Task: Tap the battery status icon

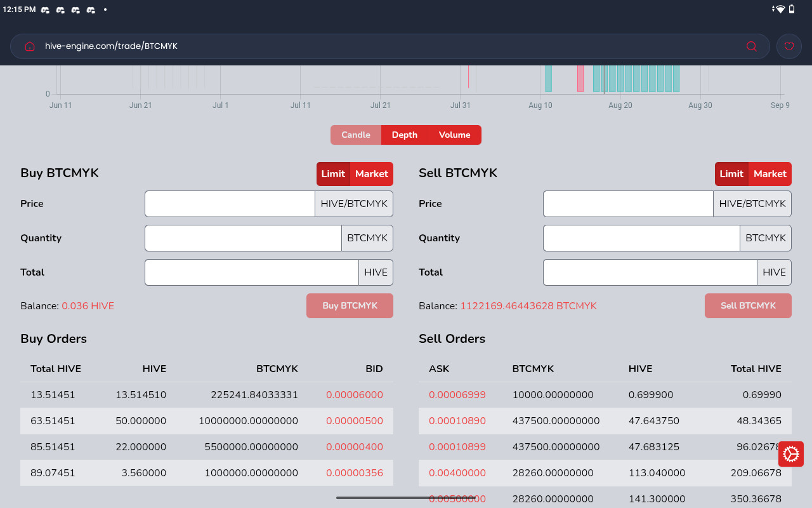Action: pos(792,10)
